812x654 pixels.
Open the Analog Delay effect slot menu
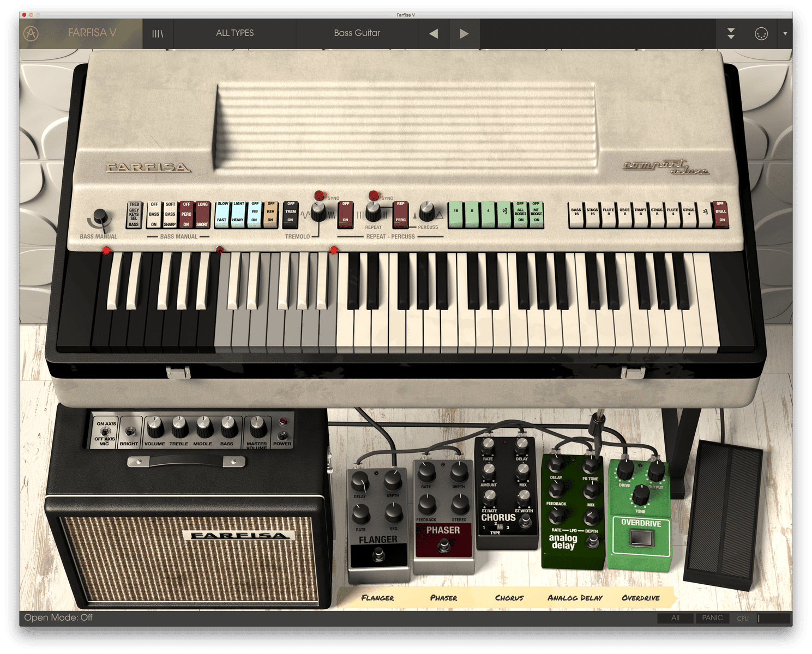[575, 598]
